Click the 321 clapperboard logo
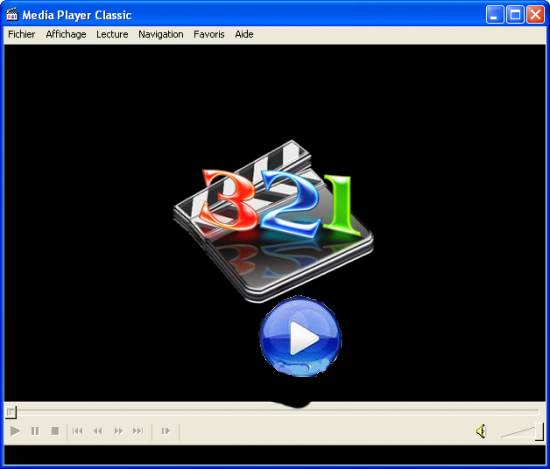Image resolution: width=550 pixels, height=469 pixels. [273, 221]
